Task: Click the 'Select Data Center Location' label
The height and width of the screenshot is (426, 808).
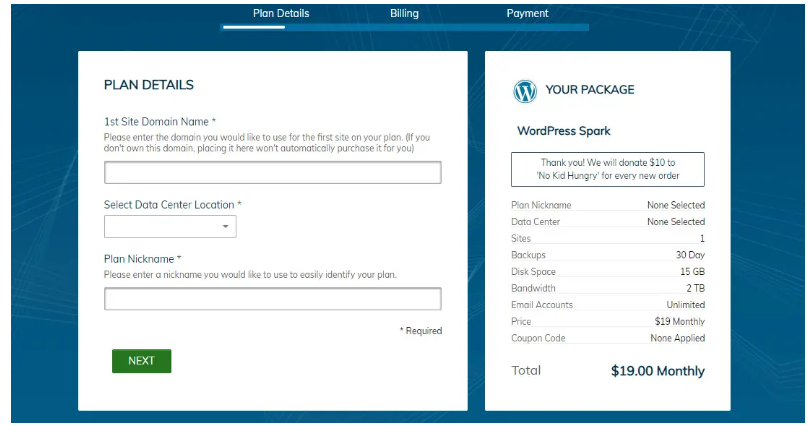Action: click(x=173, y=205)
